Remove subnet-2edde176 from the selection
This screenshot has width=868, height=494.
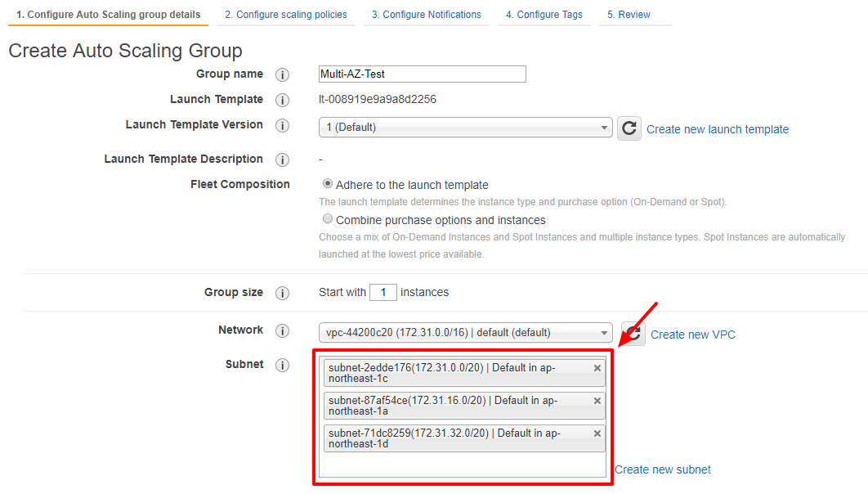coord(597,367)
